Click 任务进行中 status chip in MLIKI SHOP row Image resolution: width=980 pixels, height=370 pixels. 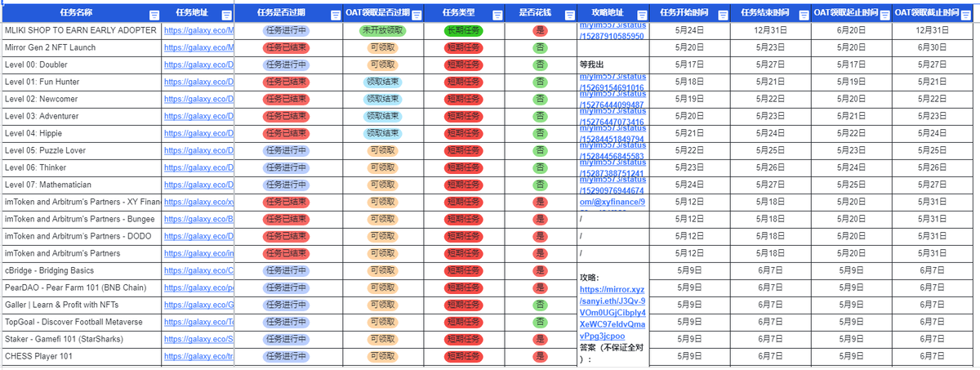tap(286, 30)
